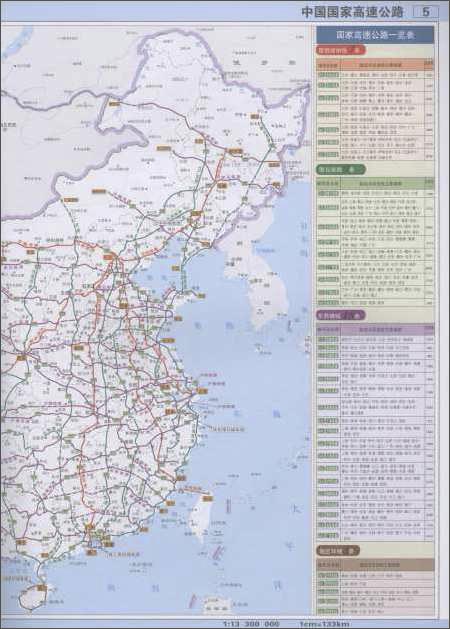Click the first route badge in north-south table
450x629 pixels.
pyautogui.click(x=328, y=193)
